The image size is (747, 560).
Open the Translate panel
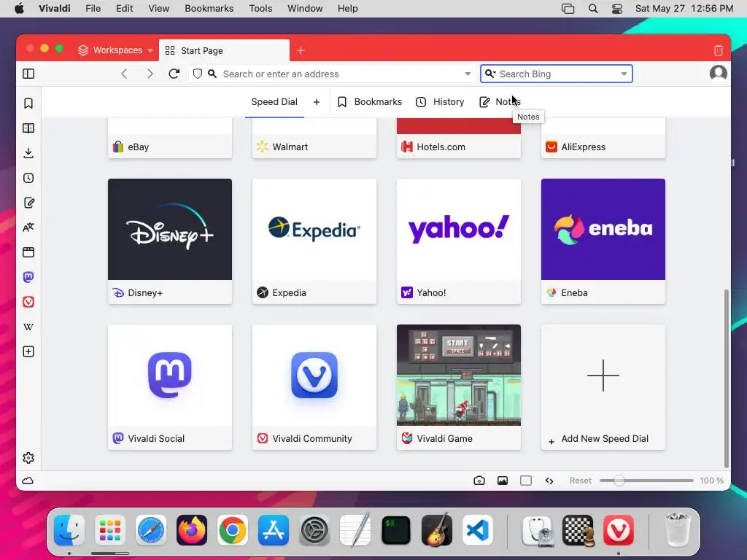[x=28, y=227]
